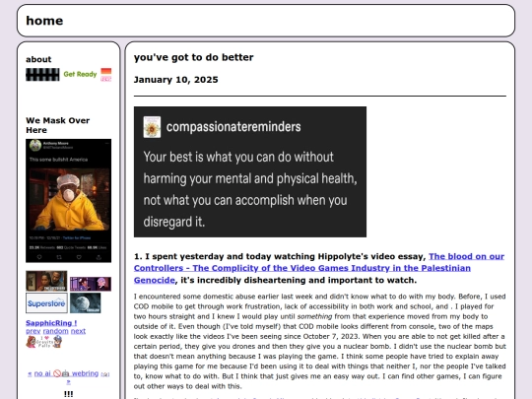532x399 pixels.
Task: Open the SapphicRing ! link
Action: coord(51,323)
